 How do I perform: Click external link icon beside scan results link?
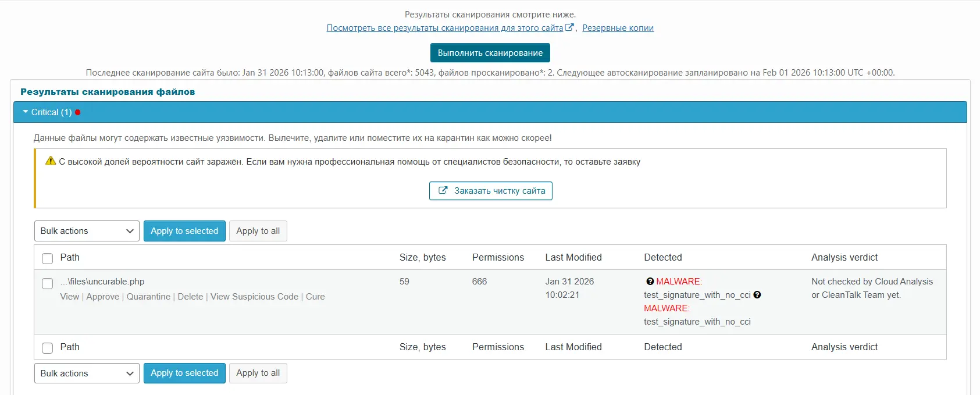click(x=569, y=27)
